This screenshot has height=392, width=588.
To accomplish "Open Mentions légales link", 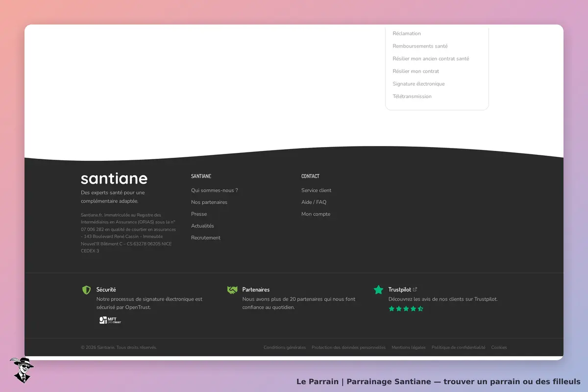I will [x=409, y=347].
